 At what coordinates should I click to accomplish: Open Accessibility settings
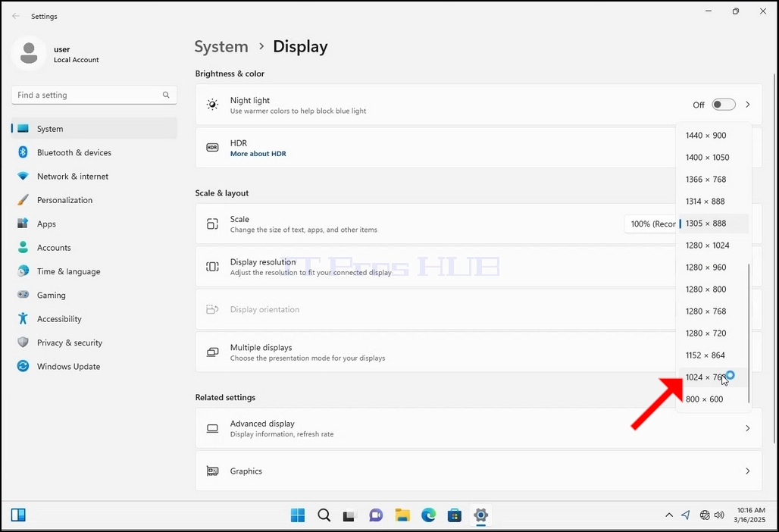[94, 319]
